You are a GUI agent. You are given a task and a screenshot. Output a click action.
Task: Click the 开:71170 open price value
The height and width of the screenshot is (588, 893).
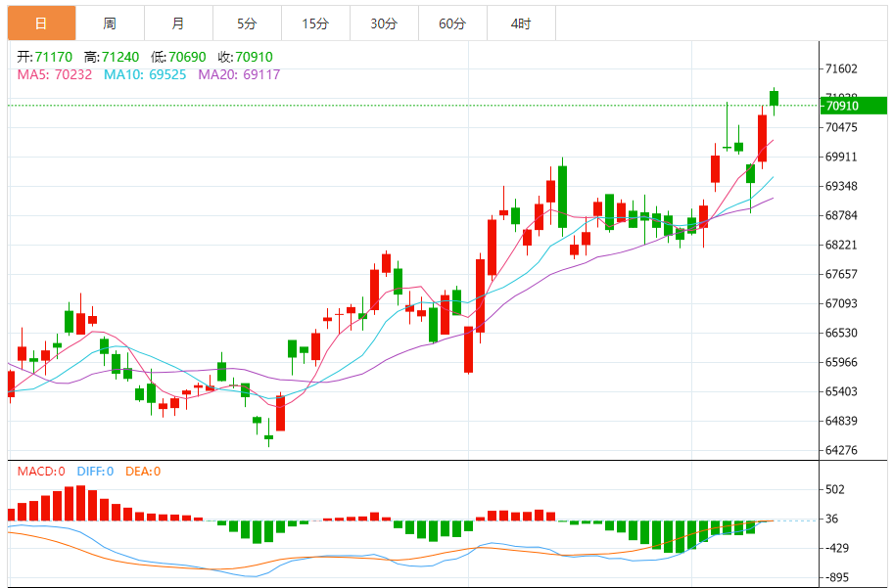44,57
